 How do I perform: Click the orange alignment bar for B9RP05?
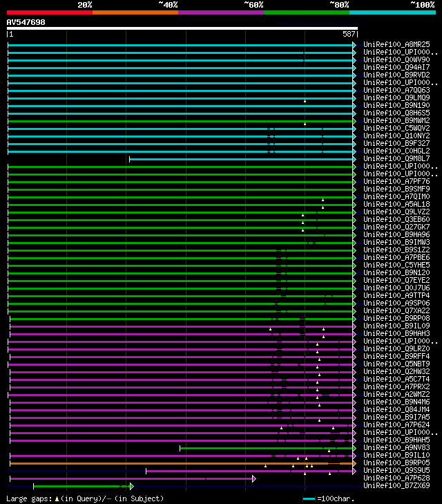pyautogui.click(x=182, y=463)
